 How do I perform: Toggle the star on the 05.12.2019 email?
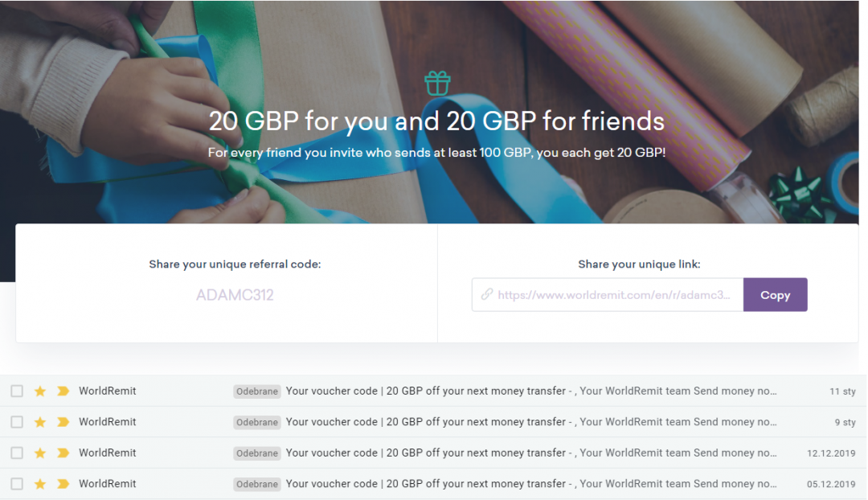point(40,484)
